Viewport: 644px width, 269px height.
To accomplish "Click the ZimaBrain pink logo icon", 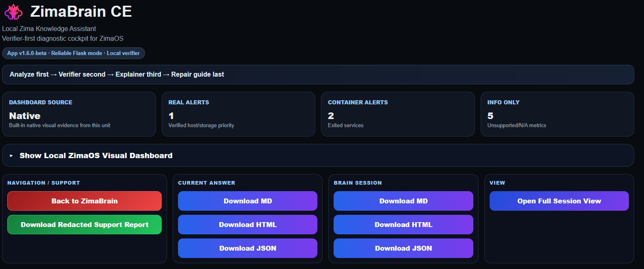I will [x=13, y=11].
